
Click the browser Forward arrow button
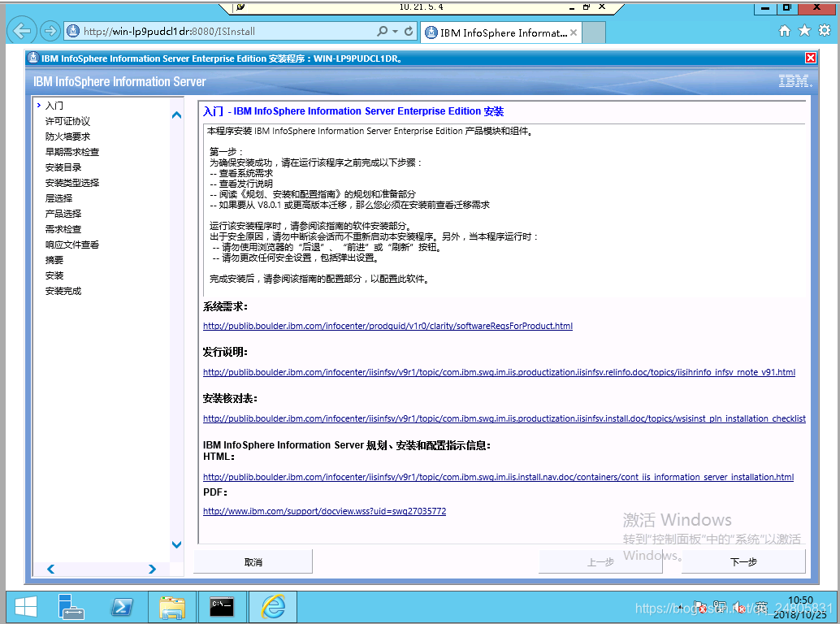(x=50, y=31)
